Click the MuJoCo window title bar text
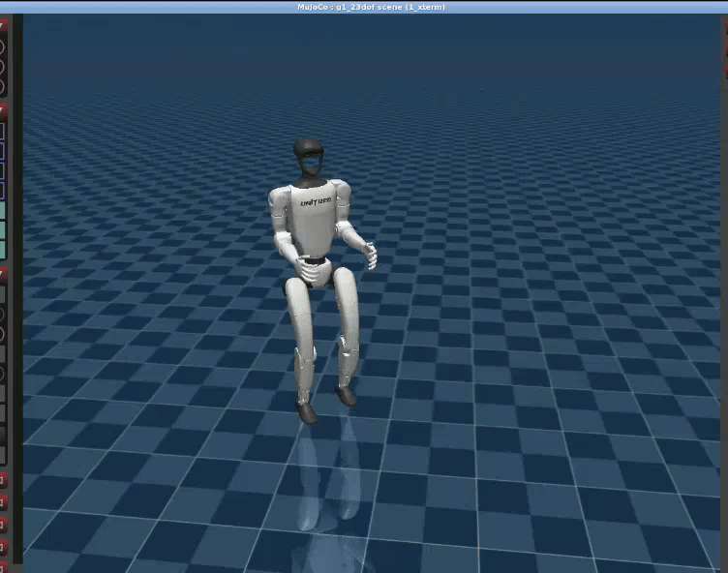 (x=372, y=7)
